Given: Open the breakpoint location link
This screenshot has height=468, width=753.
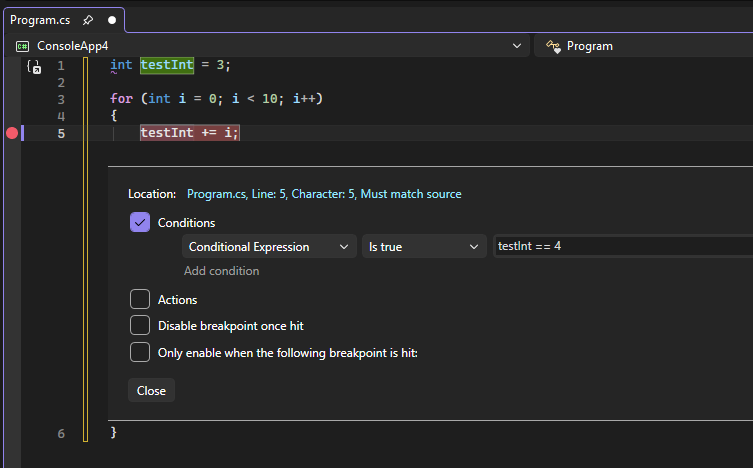Looking at the screenshot, I should (324, 194).
